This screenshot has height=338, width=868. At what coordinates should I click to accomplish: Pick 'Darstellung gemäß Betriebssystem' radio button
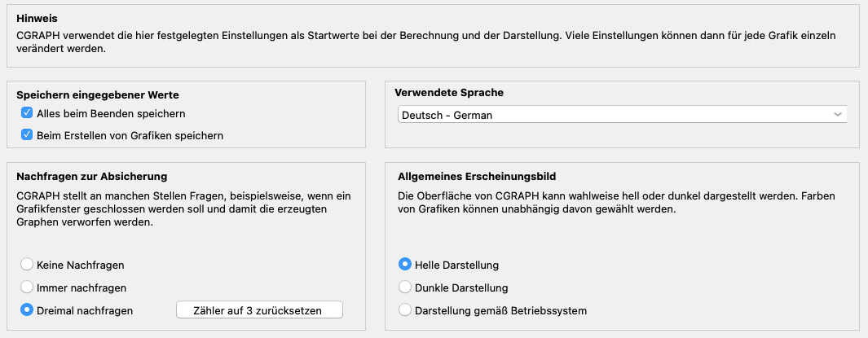point(405,310)
